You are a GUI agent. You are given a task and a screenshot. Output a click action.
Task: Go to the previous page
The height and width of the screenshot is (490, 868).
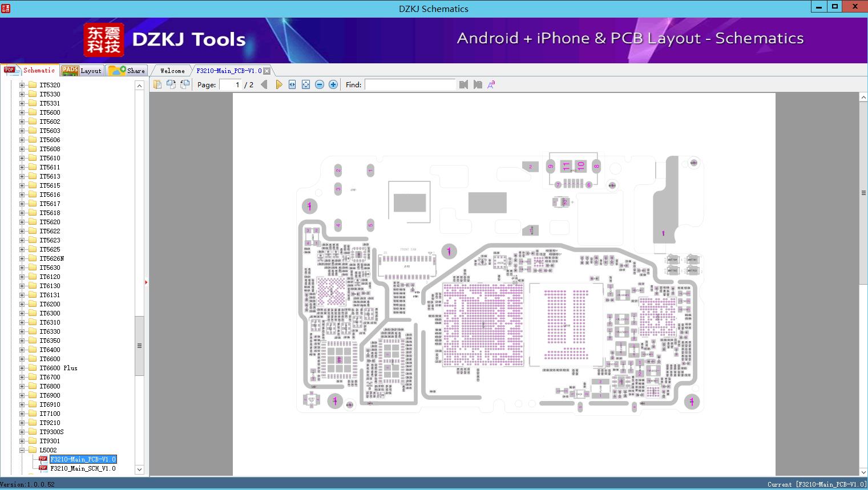[x=264, y=84]
